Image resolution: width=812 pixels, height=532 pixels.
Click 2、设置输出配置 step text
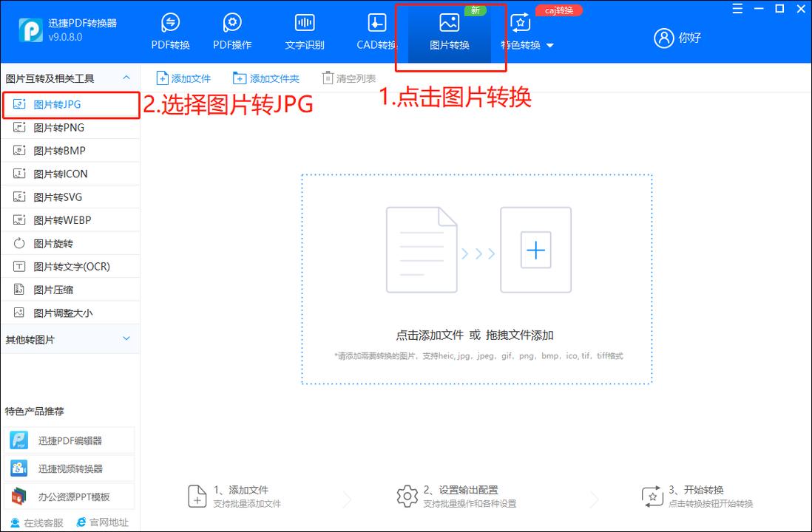click(x=461, y=490)
